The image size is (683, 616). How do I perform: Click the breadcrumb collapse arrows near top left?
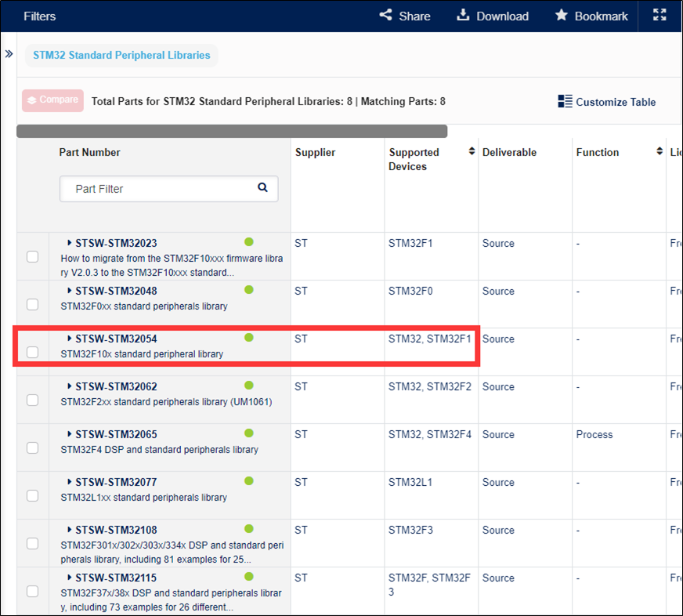(x=9, y=55)
